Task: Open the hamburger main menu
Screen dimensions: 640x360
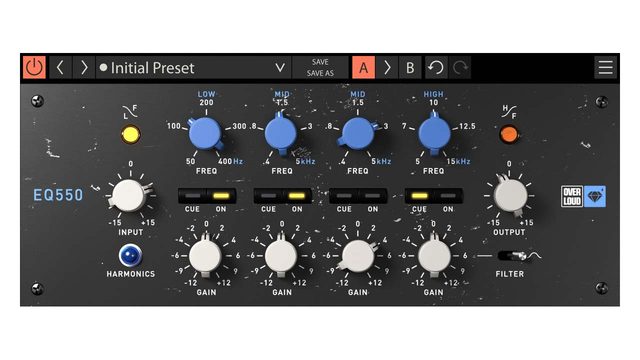Action: click(x=605, y=67)
